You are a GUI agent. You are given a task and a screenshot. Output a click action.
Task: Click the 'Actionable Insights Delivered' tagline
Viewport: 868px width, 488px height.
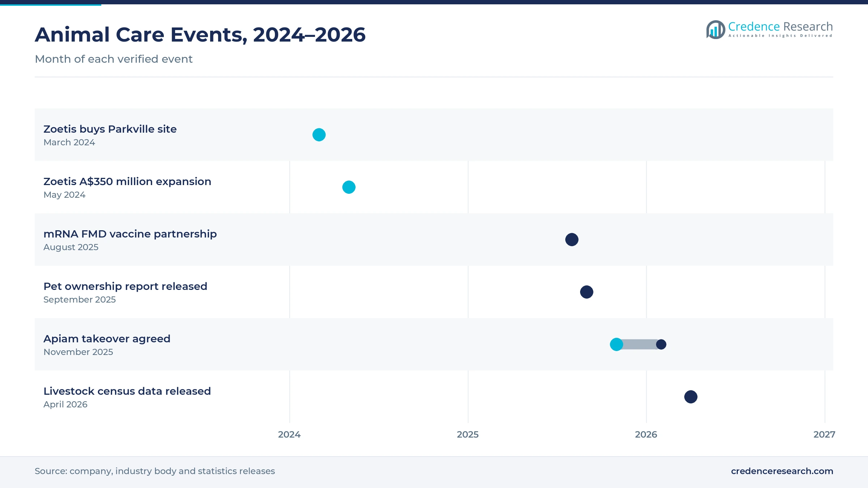tap(780, 36)
